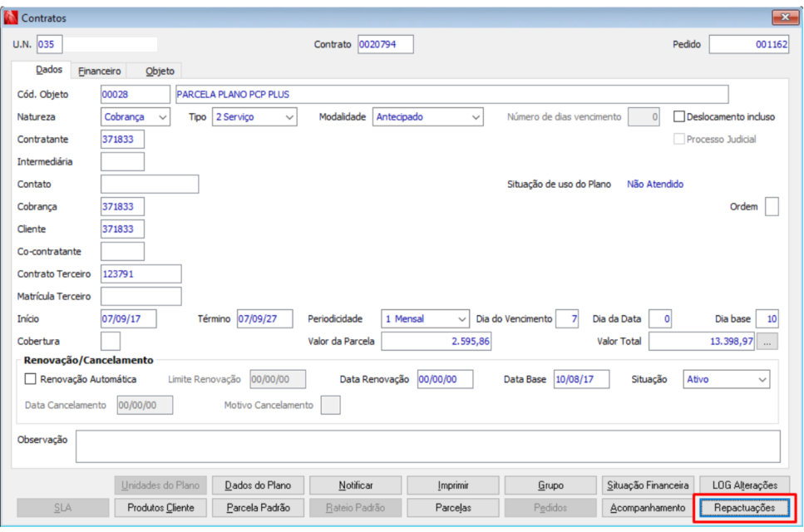Screen dimensions: 804x532
Task: Click the Valor Total field
Action: tap(702, 342)
